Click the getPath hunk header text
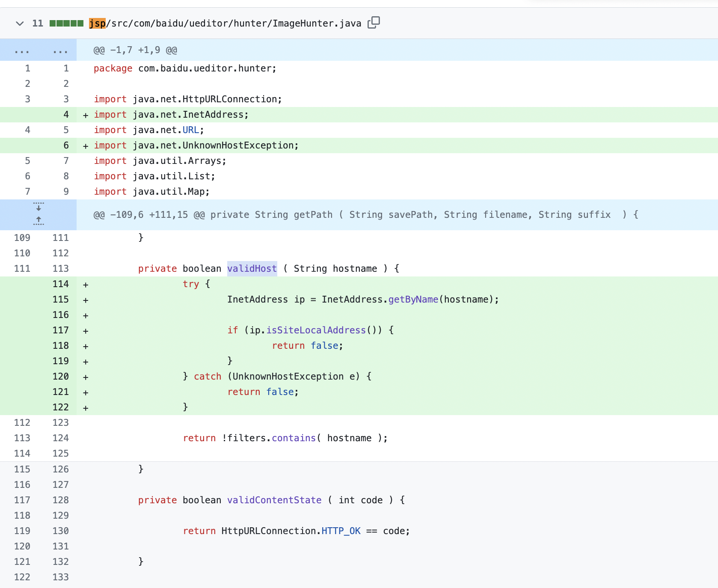The width and height of the screenshot is (718, 588). click(366, 215)
